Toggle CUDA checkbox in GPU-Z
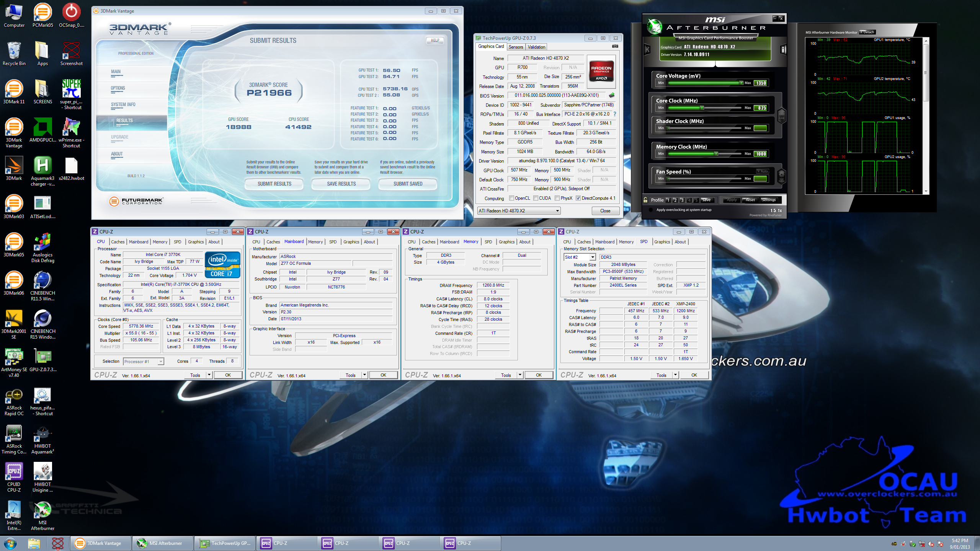 pos(536,198)
